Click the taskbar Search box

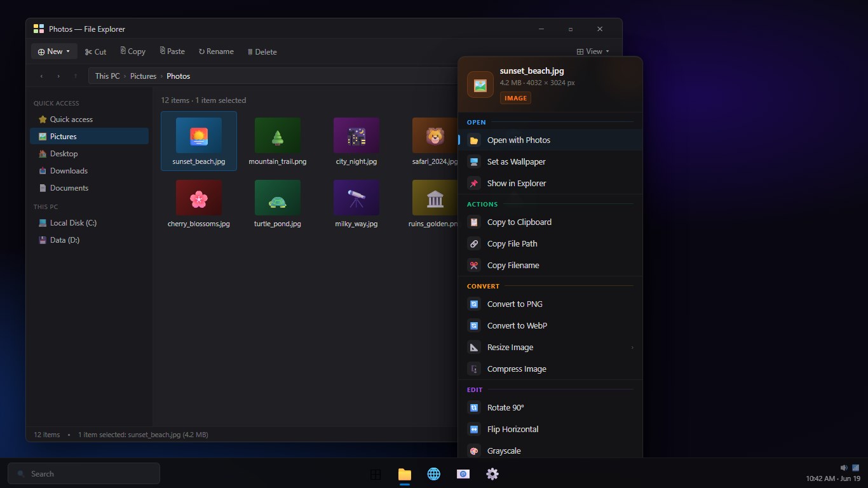coord(84,474)
